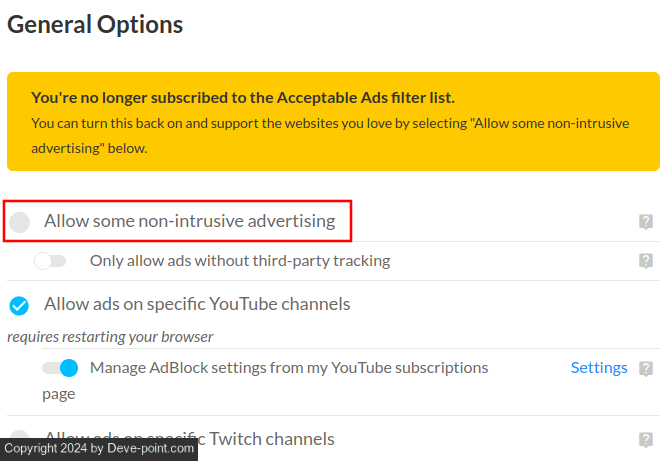Image resolution: width=663 pixels, height=461 pixels.
Task: Click the General Options heading
Action: pyautogui.click(x=95, y=25)
